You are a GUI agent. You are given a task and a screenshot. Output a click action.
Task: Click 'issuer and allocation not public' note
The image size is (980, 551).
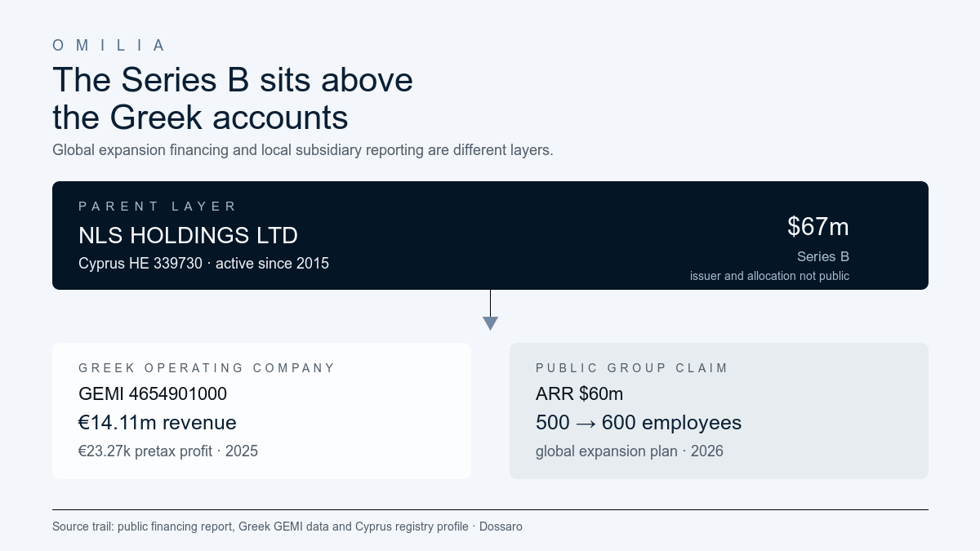(769, 276)
